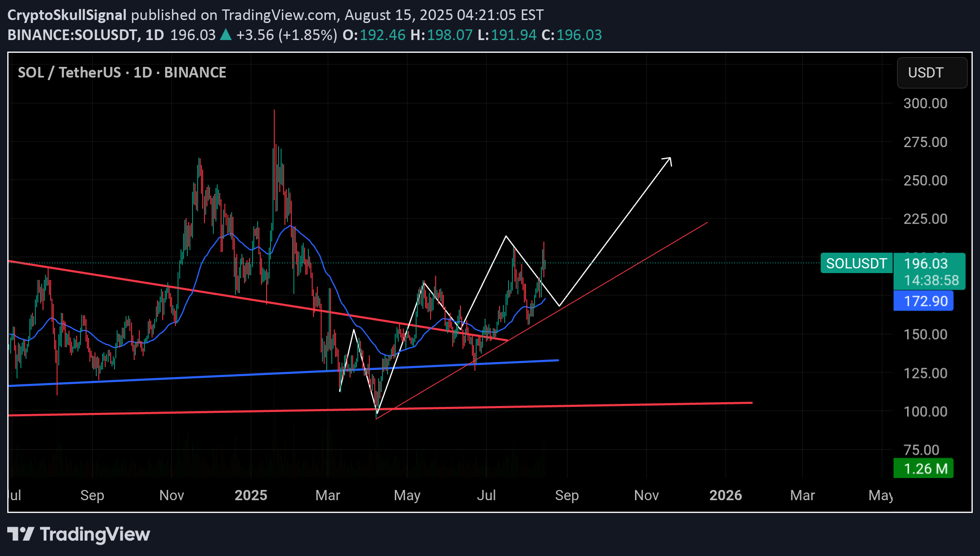This screenshot has width=980, height=556.
Task: Click the 100.00 price axis label
Action: pos(925,412)
